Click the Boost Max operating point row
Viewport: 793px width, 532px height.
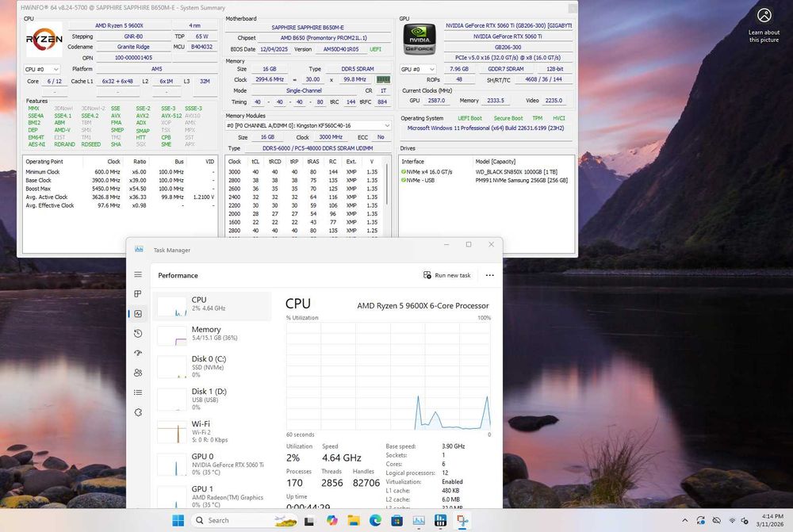120,189
